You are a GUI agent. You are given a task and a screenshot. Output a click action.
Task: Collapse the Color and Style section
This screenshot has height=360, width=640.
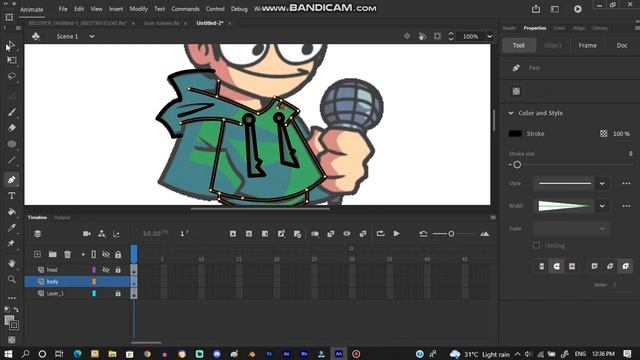click(x=511, y=113)
